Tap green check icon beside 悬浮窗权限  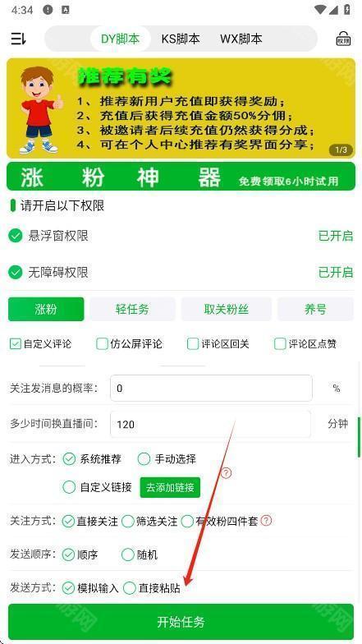(x=16, y=236)
